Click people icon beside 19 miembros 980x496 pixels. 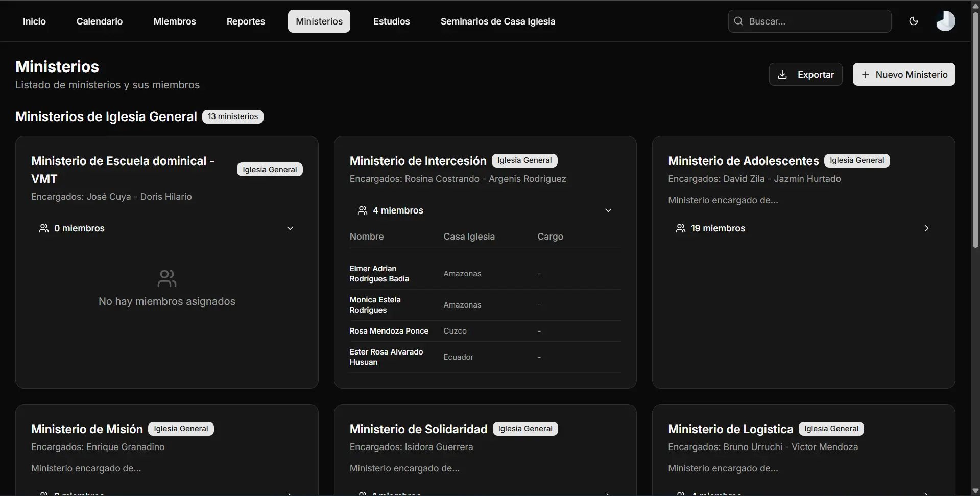[x=681, y=228]
